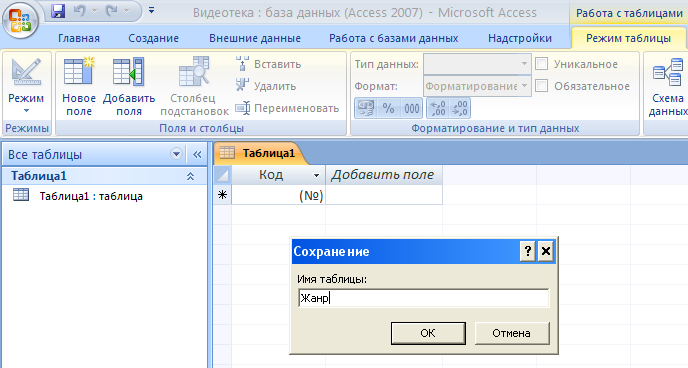Apply thousands separator 000 format

[412, 108]
